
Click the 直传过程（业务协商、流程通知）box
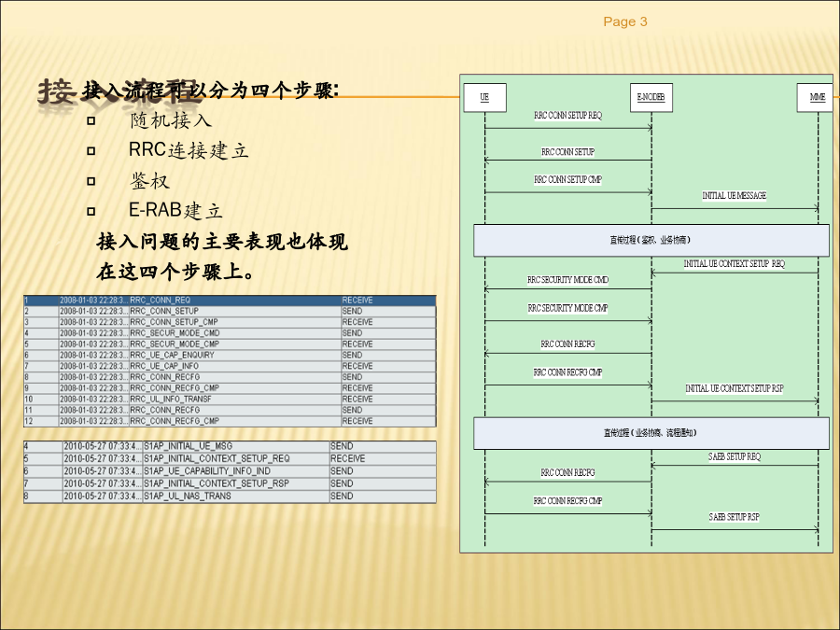[651, 433]
